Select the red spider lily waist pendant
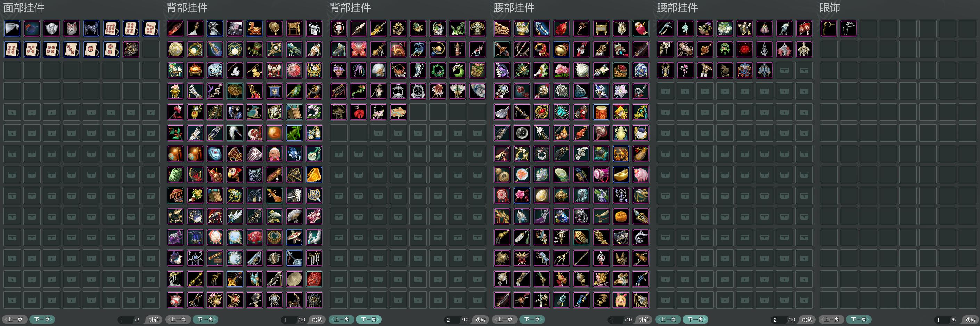Image resolution: width=980 pixels, height=326 pixels. click(x=744, y=49)
